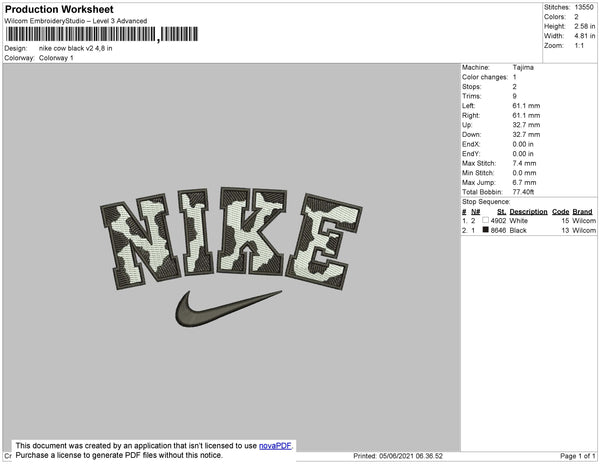The height and width of the screenshot is (464, 600).
Task: Click the "Colorway:" field label
Action: pyautogui.click(x=20, y=58)
